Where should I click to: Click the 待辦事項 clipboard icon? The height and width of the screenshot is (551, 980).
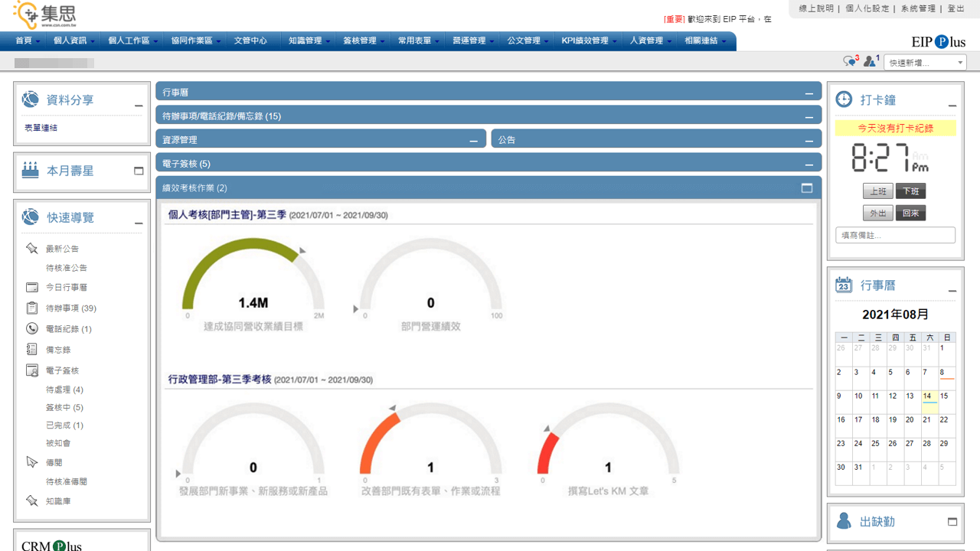pyautogui.click(x=31, y=308)
